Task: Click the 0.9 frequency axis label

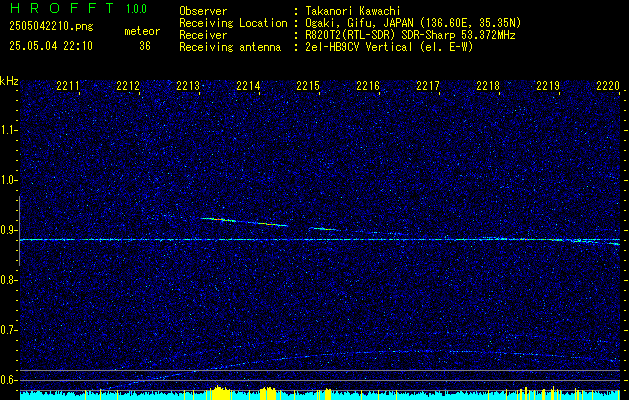Action: pyautogui.click(x=9, y=230)
